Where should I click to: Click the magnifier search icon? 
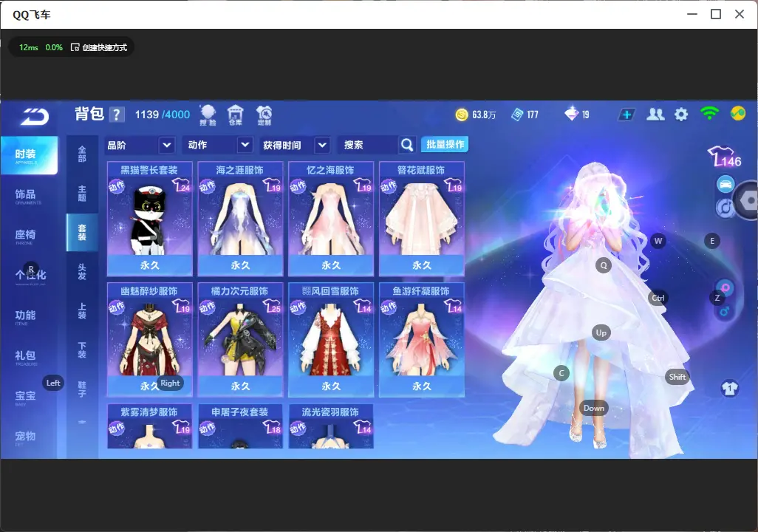point(407,145)
